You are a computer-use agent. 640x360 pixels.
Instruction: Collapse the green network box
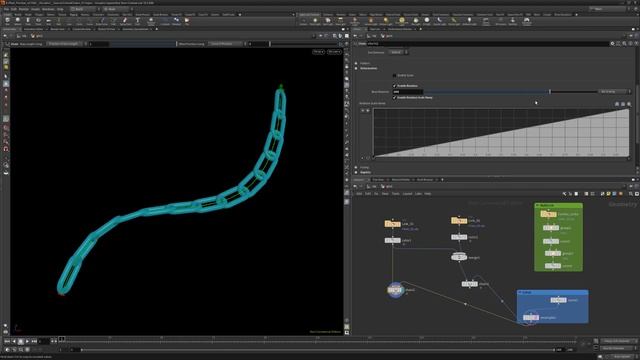pos(538,205)
